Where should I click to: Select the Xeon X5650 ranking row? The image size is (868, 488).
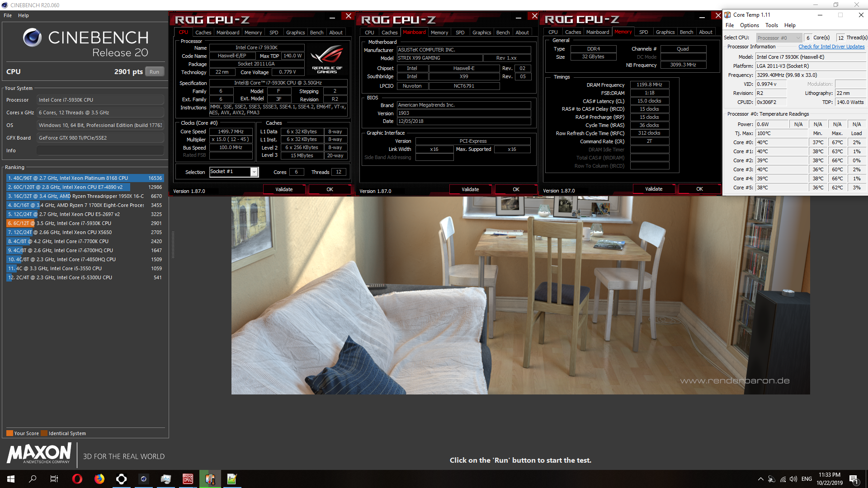point(85,232)
